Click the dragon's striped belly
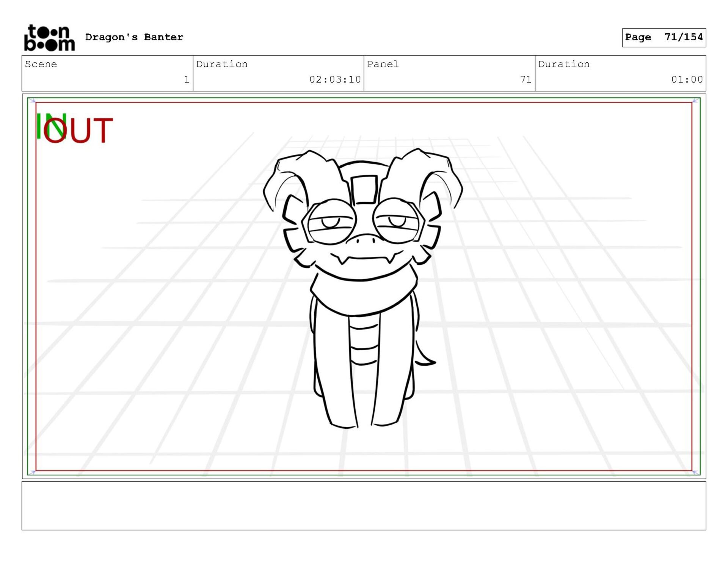 364,340
